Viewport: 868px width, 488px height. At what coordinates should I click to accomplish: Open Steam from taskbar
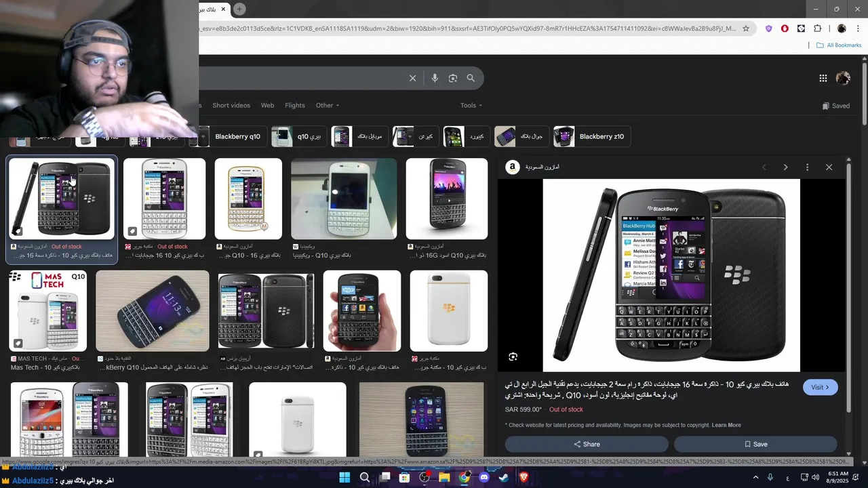click(504, 477)
